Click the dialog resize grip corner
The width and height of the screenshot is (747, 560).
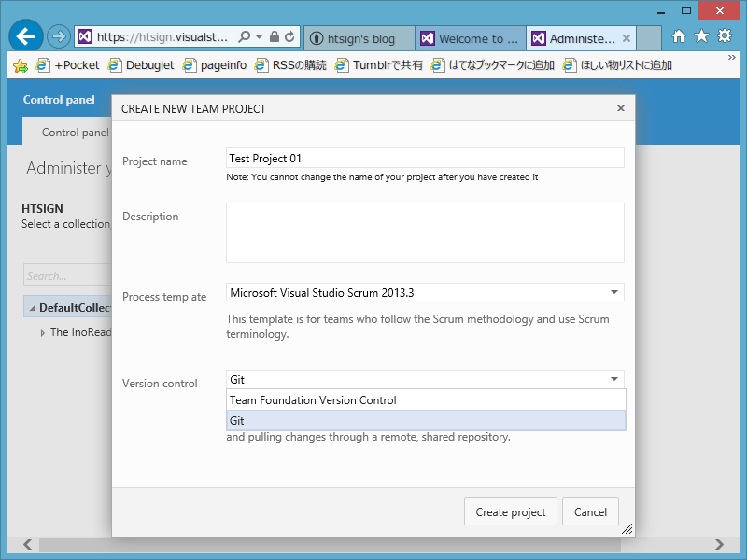pyautogui.click(x=627, y=529)
